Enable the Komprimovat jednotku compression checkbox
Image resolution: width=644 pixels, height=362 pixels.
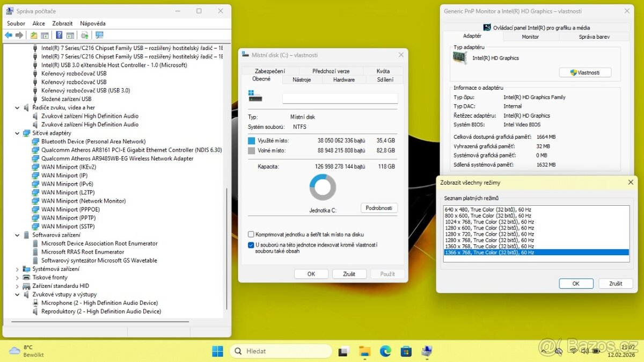251,234
